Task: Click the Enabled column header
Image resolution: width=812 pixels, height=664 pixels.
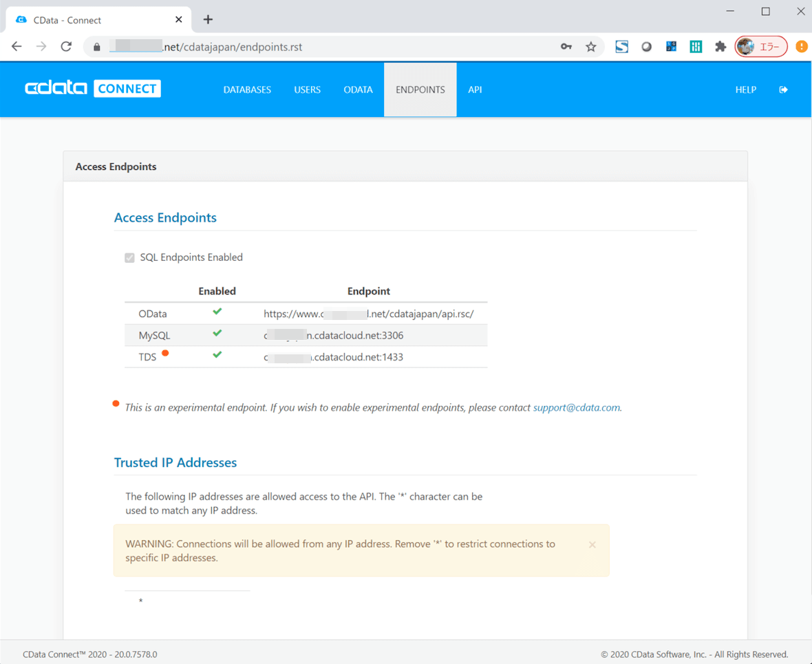Action: 217,291
